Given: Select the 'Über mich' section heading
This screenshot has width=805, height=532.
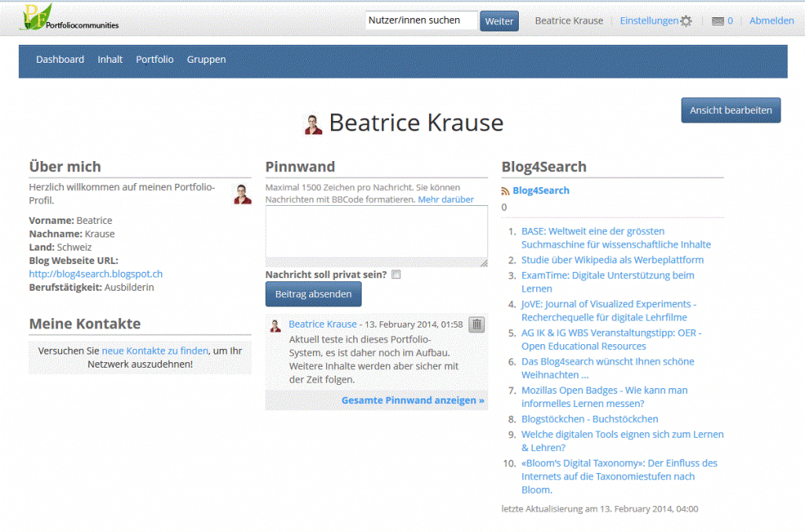Looking at the screenshot, I should click(64, 167).
